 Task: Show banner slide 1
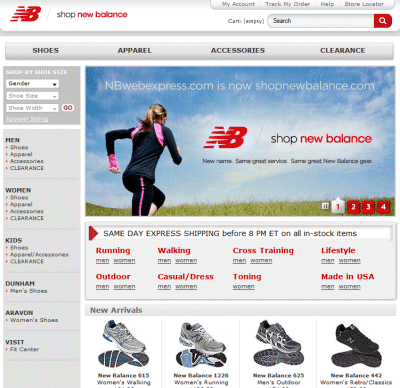click(338, 207)
